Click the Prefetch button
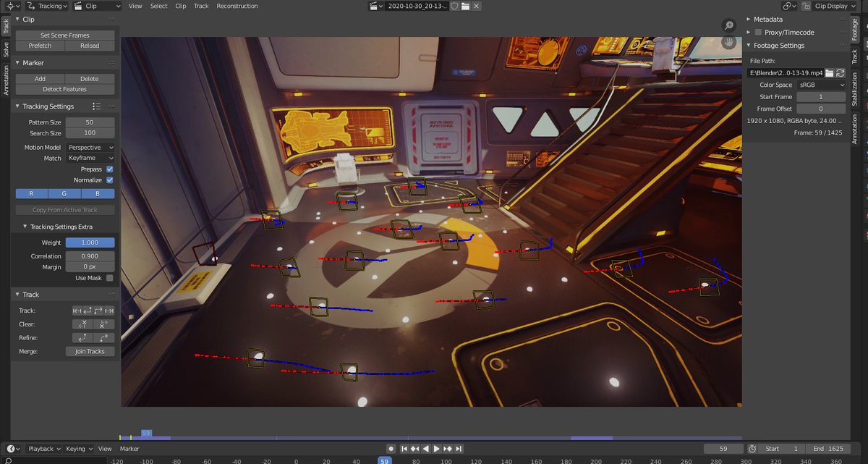The height and width of the screenshot is (464, 868). (41, 46)
